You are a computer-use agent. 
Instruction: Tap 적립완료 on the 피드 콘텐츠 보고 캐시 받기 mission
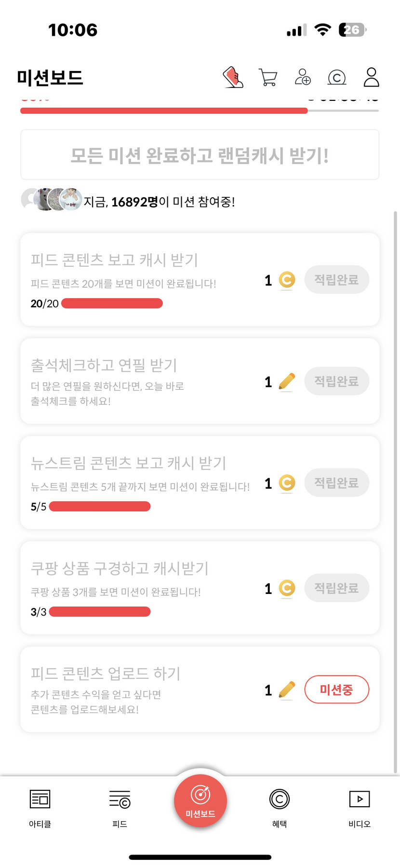point(336,280)
